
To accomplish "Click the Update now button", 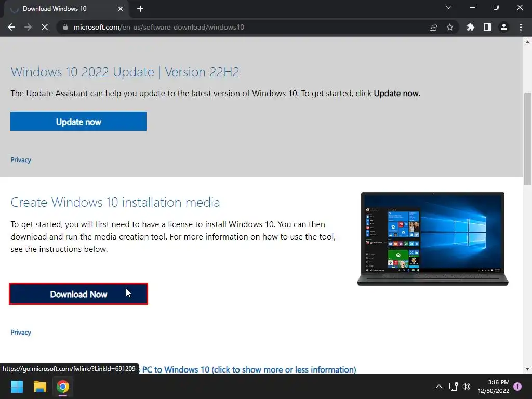I will (78, 122).
